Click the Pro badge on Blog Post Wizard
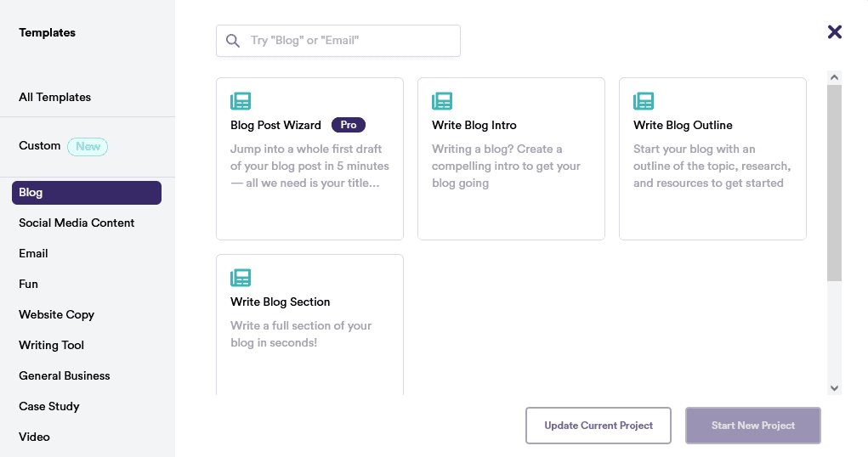Viewport: 868px width, 457px height. pyautogui.click(x=349, y=125)
